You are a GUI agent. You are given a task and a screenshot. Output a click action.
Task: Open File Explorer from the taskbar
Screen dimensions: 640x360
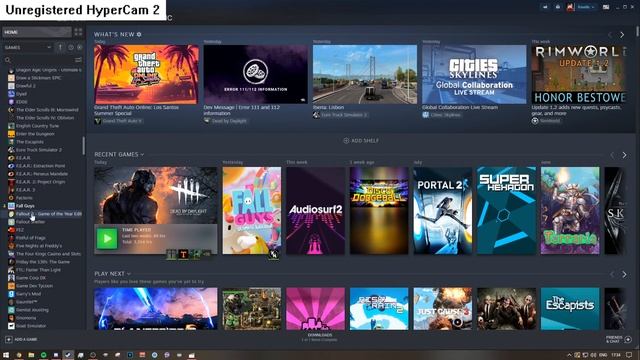[x=31, y=355]
